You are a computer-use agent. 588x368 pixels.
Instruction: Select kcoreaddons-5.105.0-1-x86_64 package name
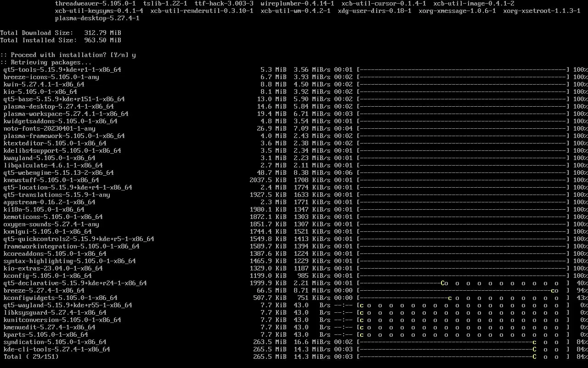(x=55, y=253)
